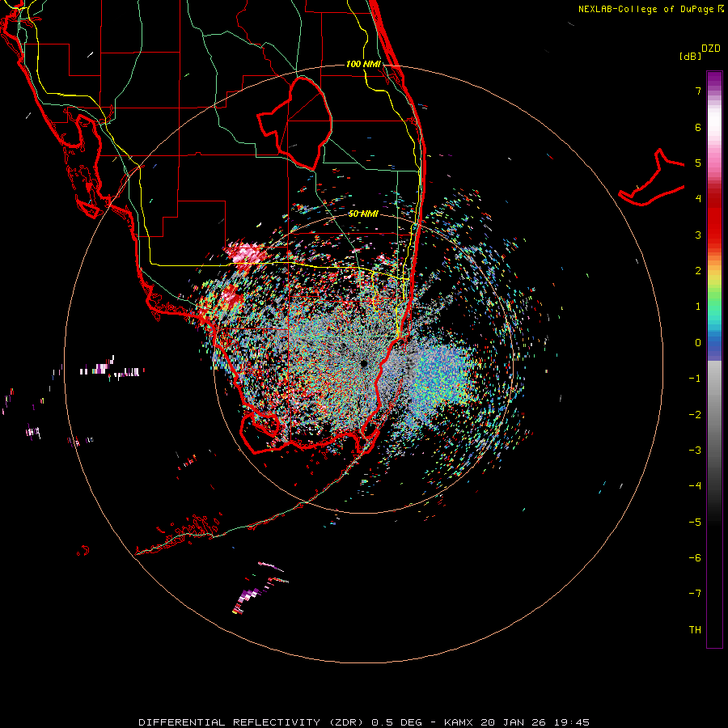This screenshot has width=728, height=728.
Task: Click the colorbar tick label -7
Action: [695, 594]
